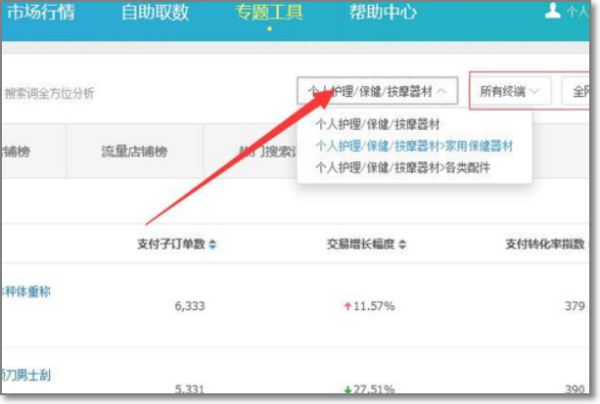
Task: Switch to the 自助取数 navigation tab
Action: 155,13
